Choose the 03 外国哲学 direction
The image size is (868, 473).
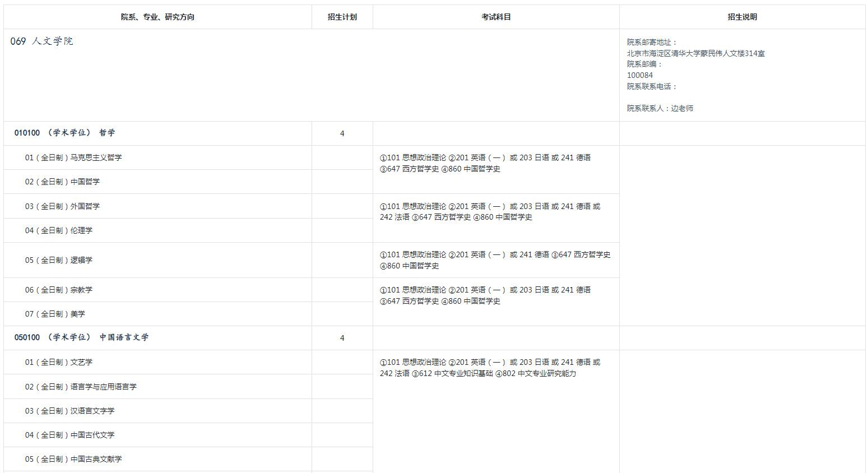coord(62,206)
